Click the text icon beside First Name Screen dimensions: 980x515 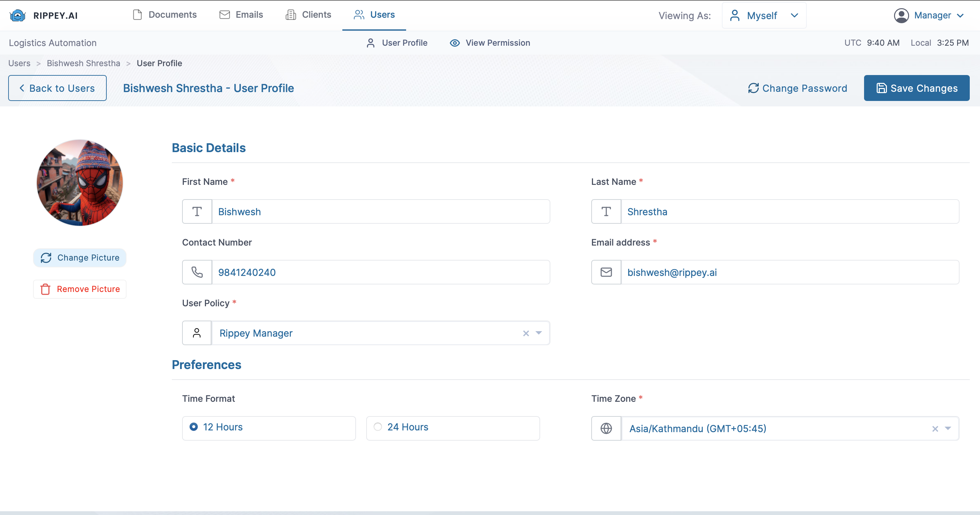tap(197, 212)
